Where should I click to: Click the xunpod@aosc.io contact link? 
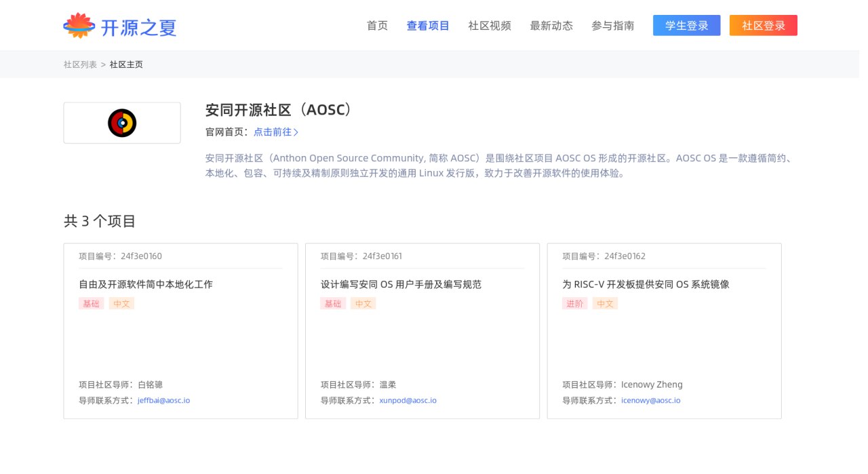[x=408, y=401]
